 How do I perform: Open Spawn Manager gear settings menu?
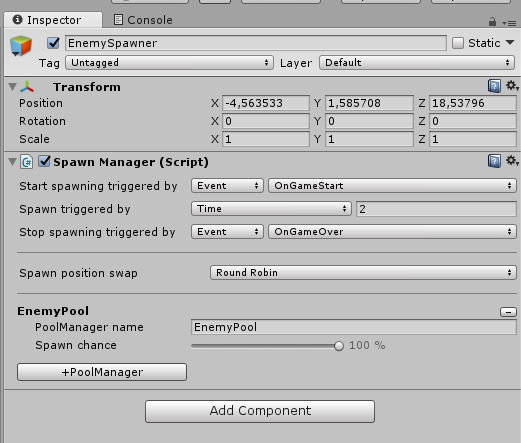512,161
